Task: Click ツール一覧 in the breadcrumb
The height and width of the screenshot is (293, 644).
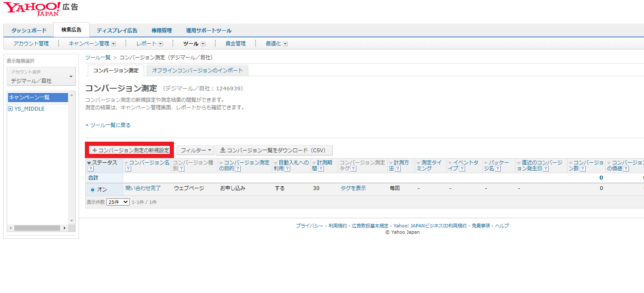Action: pos(98,58)
